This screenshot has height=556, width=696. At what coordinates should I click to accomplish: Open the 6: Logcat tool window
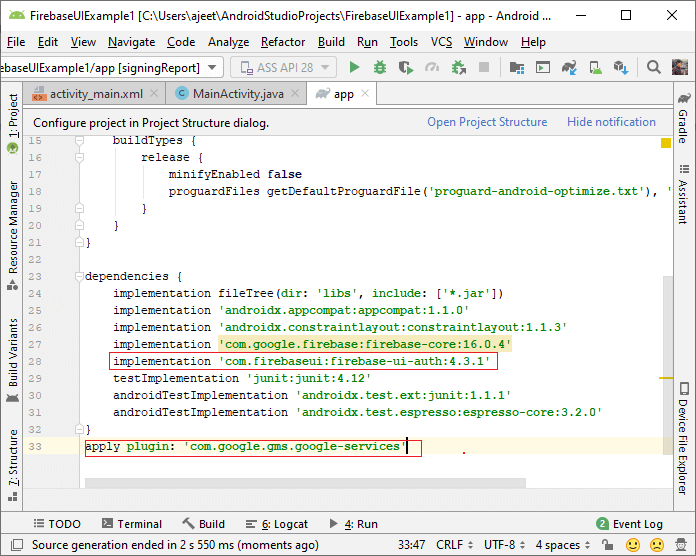coord(277,524)
